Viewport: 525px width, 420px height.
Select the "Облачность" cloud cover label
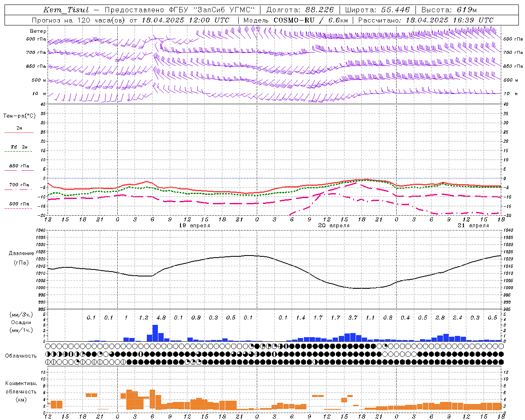[21, 356]
